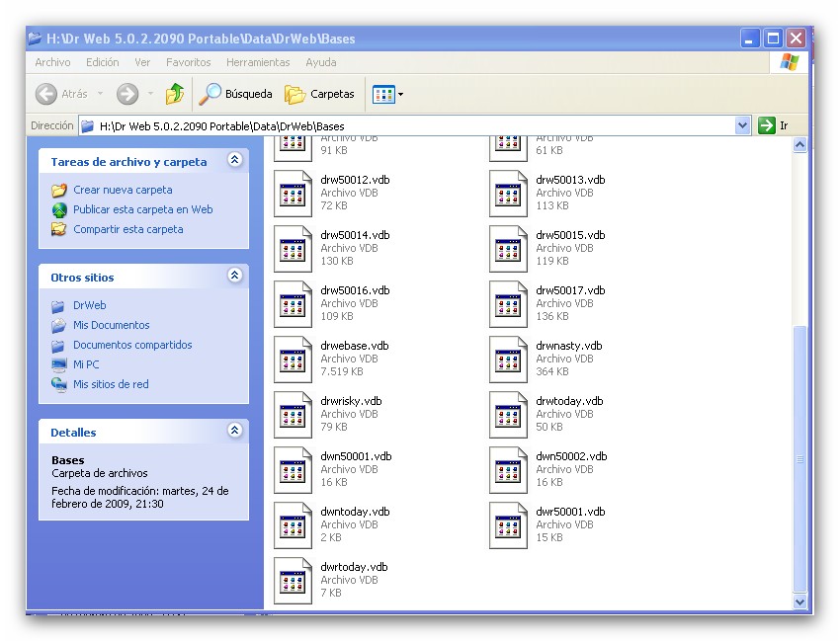Open the Vistas view options dropdown
840x641 pixels.
coord(387,94)
